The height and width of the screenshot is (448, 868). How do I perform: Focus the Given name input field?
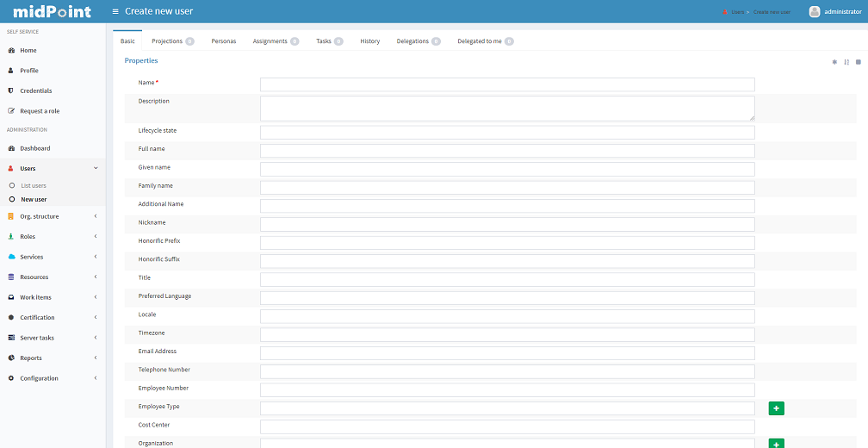(x=508, y=169)
